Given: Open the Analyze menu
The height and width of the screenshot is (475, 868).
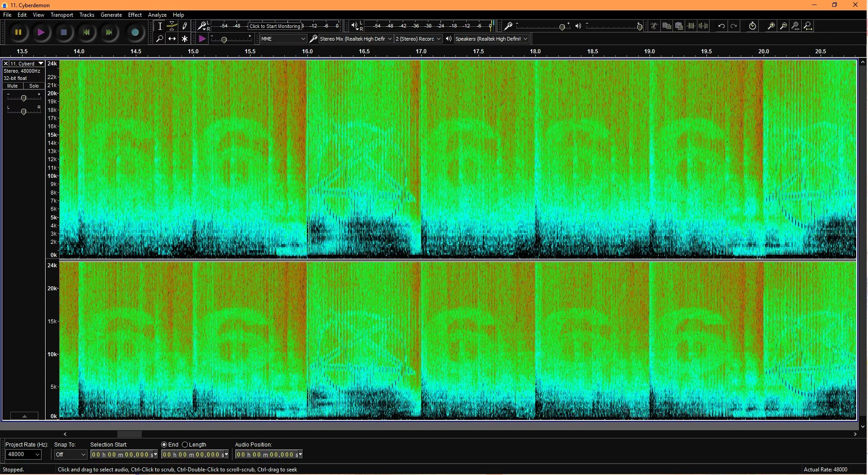Looking at the screenshot, I should coord(157,15).
